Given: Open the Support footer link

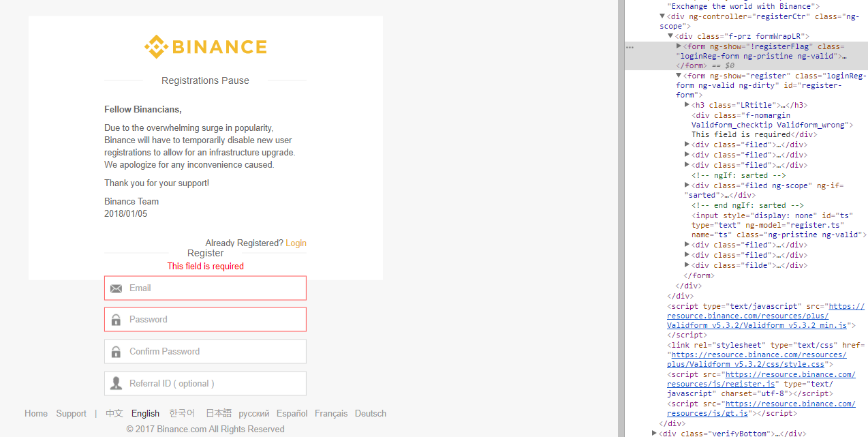Looking at the screenshot, I should coord(71,413).
